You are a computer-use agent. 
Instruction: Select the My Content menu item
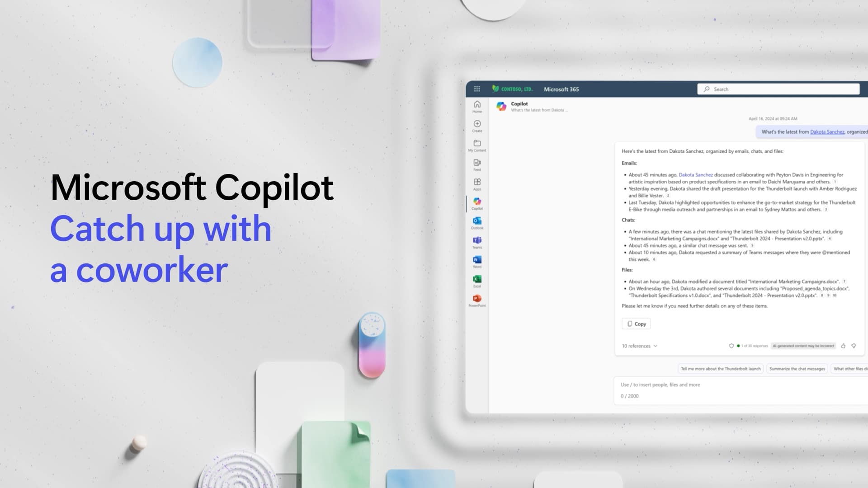click(x=476, y=145)
